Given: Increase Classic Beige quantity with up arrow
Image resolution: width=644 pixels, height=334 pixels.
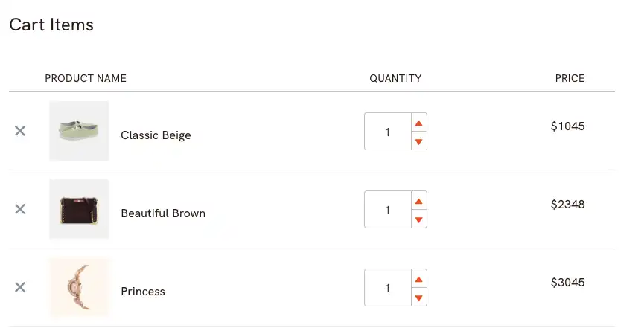Looking at the screenshot, I should (x=419, y=123).
